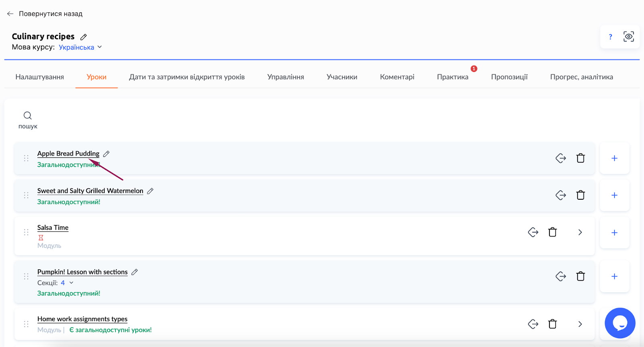
Task: Open the Прогрес, аналітика tab
Action: (581, 77)
